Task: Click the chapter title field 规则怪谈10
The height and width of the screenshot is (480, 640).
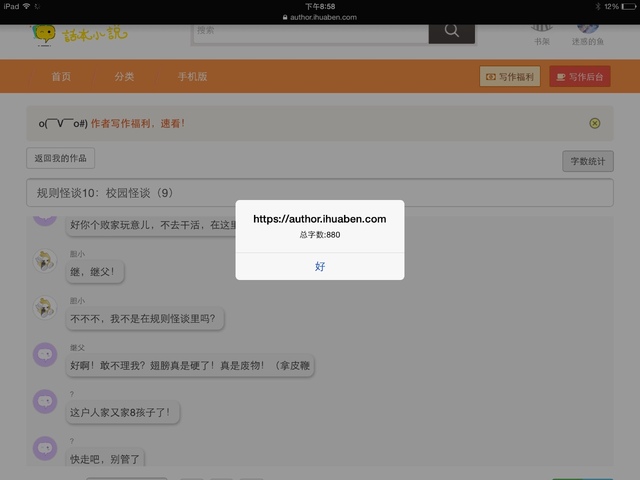Action: click(319, 193)
